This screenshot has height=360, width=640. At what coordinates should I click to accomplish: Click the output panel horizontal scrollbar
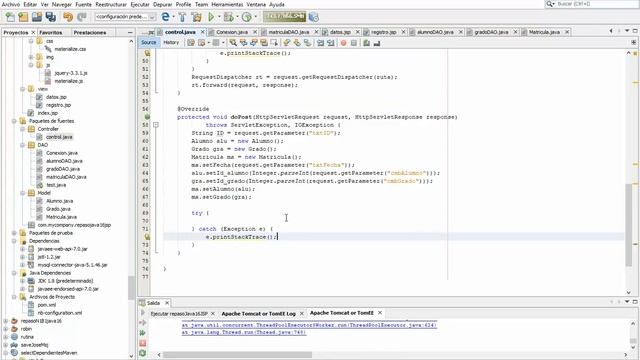coord(238,355)
